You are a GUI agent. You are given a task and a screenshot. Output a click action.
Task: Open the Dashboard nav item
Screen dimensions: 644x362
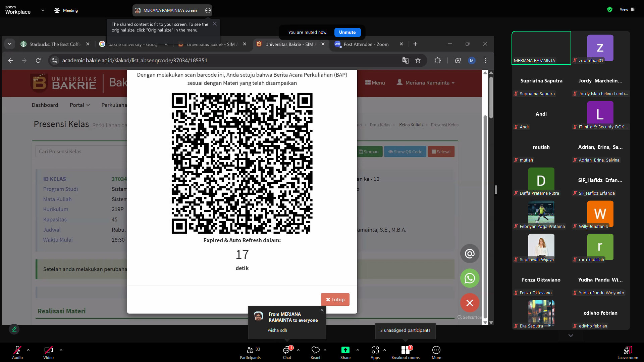point(45,105)
